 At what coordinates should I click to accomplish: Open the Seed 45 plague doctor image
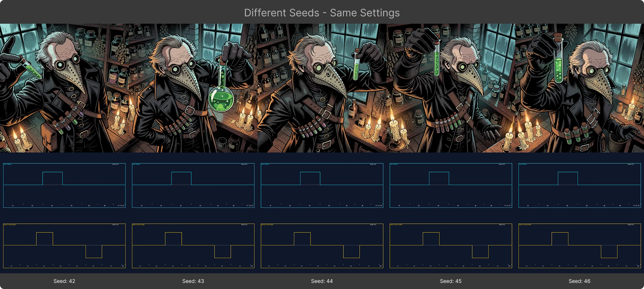coord(451,88)
